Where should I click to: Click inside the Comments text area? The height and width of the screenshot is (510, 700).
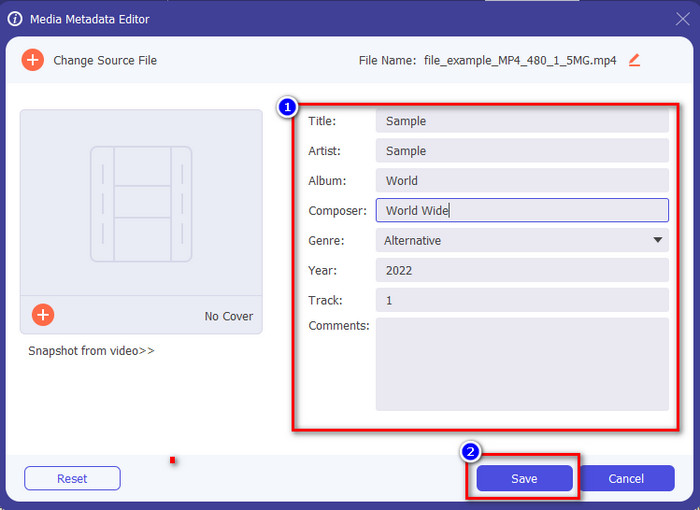tap(521, 364)
